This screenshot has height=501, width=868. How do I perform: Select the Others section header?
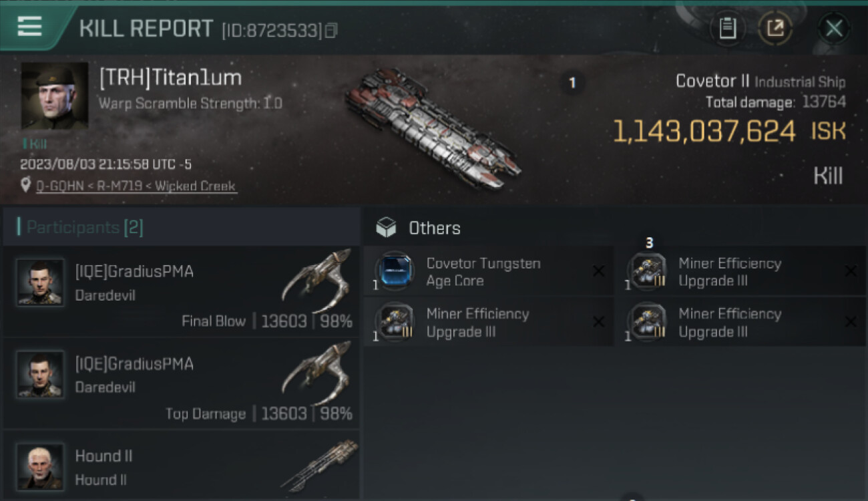point(434,228)
